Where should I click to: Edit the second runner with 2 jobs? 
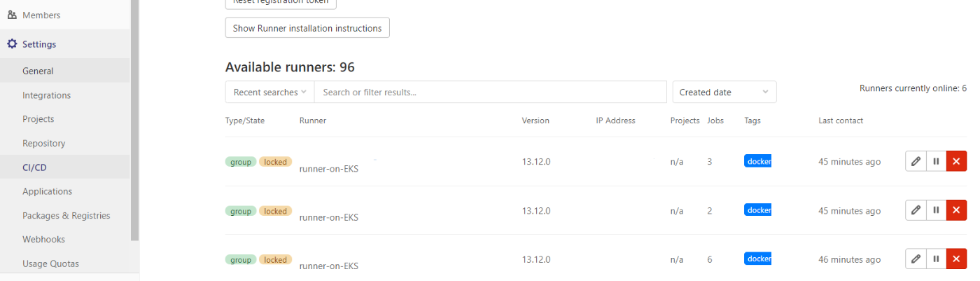916,210
